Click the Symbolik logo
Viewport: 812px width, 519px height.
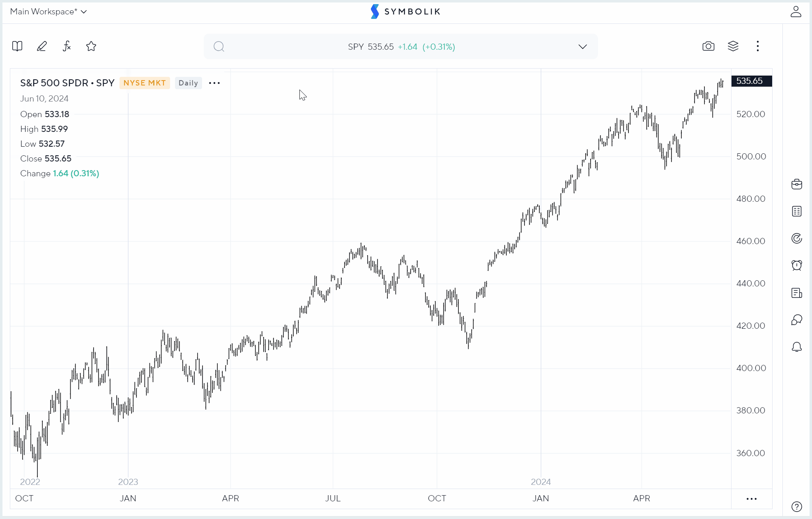[x=405, y=12]
